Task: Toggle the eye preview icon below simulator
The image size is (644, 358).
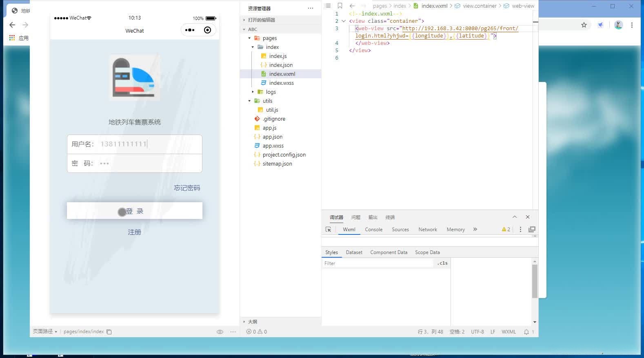Action: tap(220, 332)
